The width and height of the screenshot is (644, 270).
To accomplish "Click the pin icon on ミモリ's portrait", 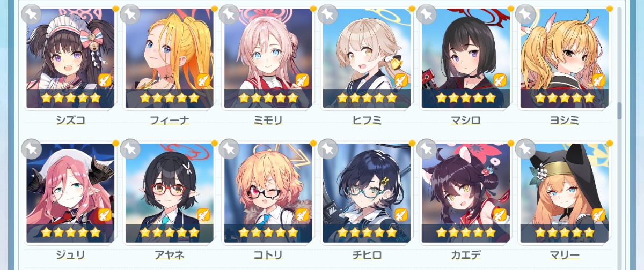I will (x=229, y=14).
